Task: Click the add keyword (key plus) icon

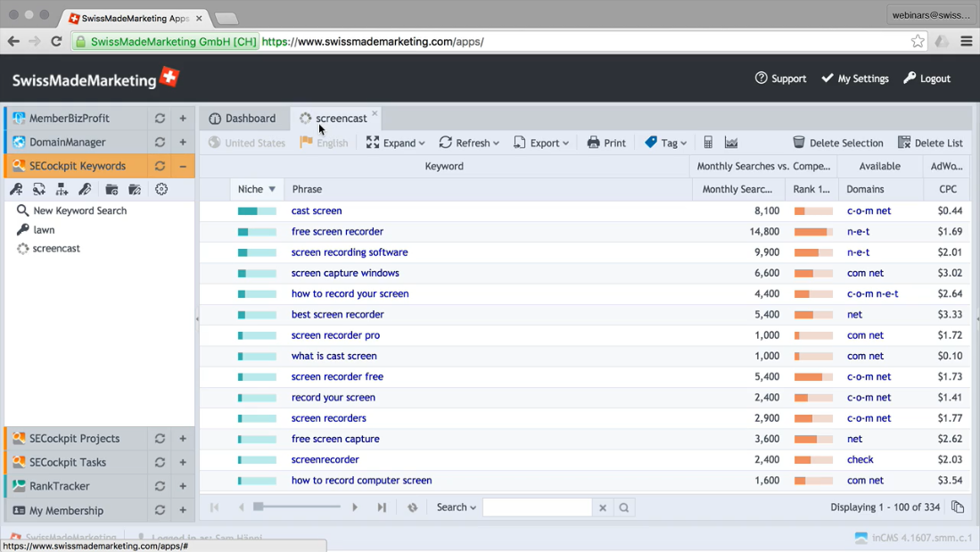Action: point(16,189)
